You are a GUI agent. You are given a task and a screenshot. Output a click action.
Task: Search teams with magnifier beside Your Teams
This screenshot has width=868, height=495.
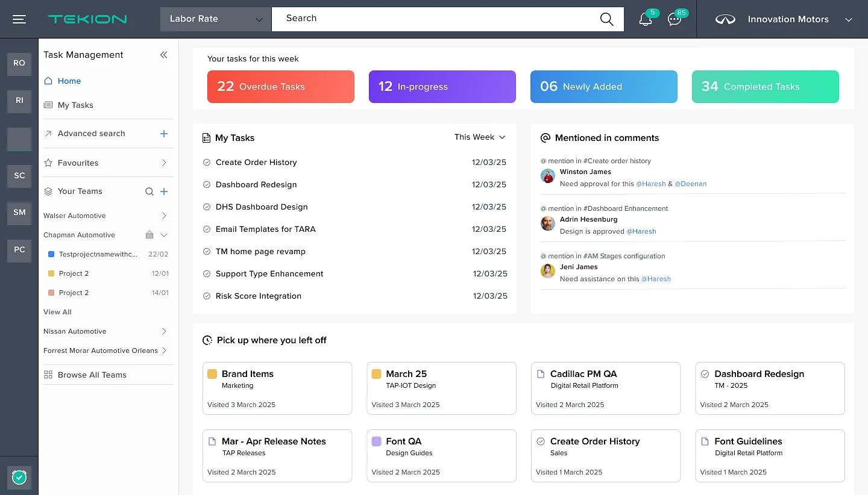(149, 191)
